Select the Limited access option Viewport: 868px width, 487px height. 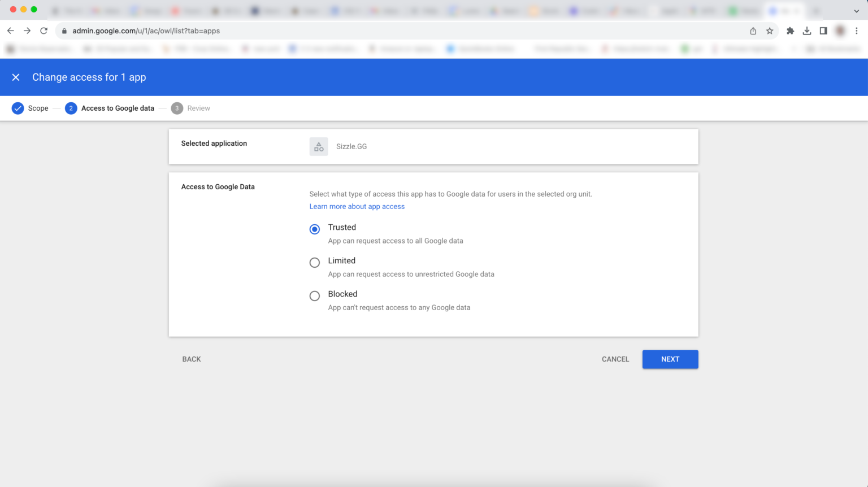(315, 262)
